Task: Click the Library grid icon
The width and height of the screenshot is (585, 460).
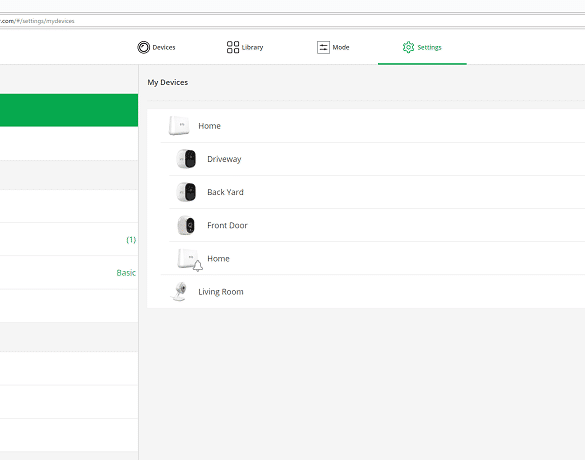Action: 233,47
